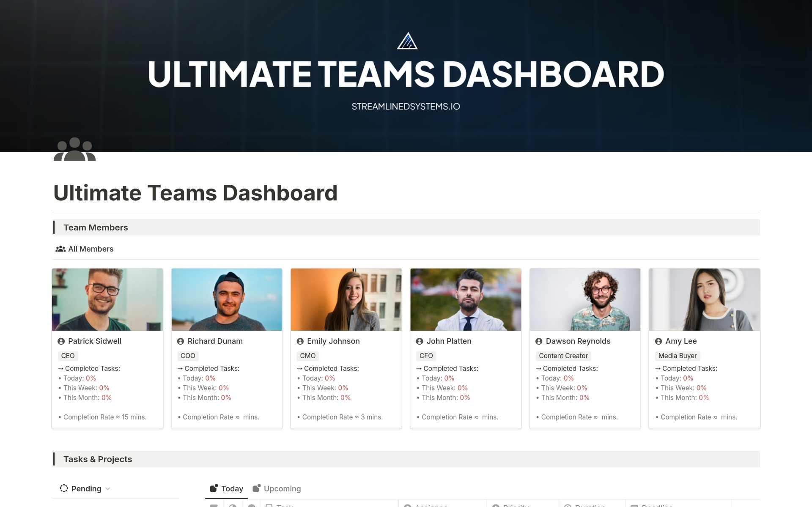This screenshot has width=812, height=507.
Task: Click the Priority column header icon
Action: [497, 506]
